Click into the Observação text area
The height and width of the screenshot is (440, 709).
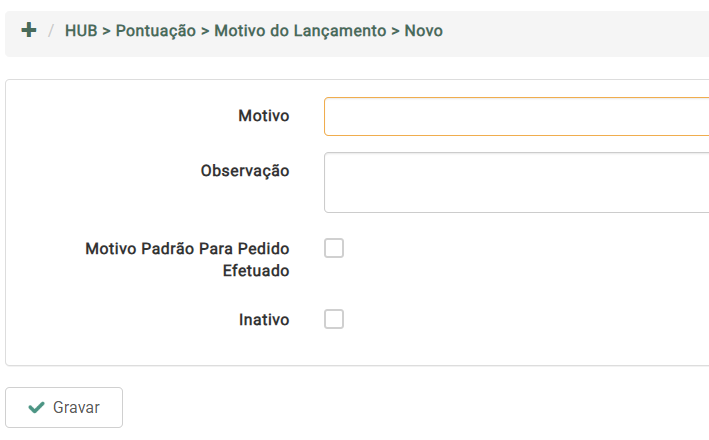click(515, 182)
